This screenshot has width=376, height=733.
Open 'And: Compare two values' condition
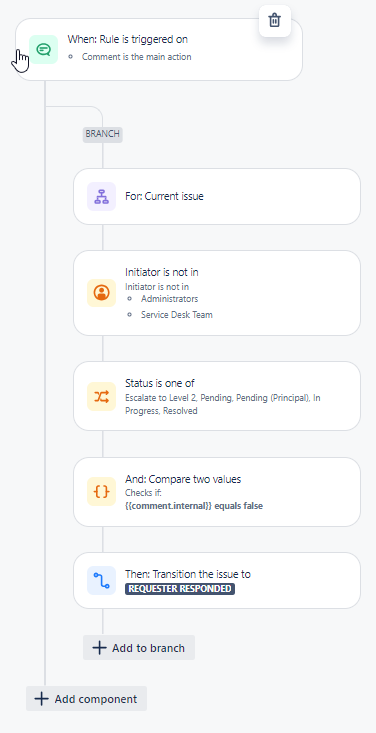point(217,492)
